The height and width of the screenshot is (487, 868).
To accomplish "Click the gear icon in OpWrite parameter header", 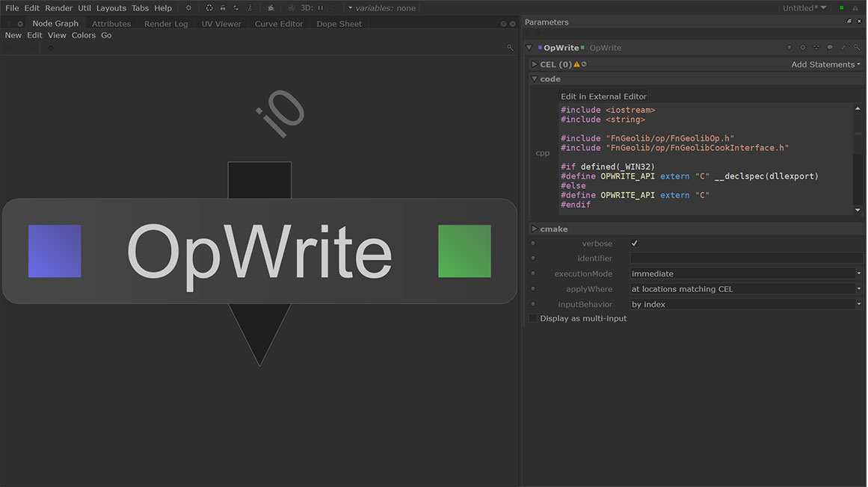I will coord(803,48).
